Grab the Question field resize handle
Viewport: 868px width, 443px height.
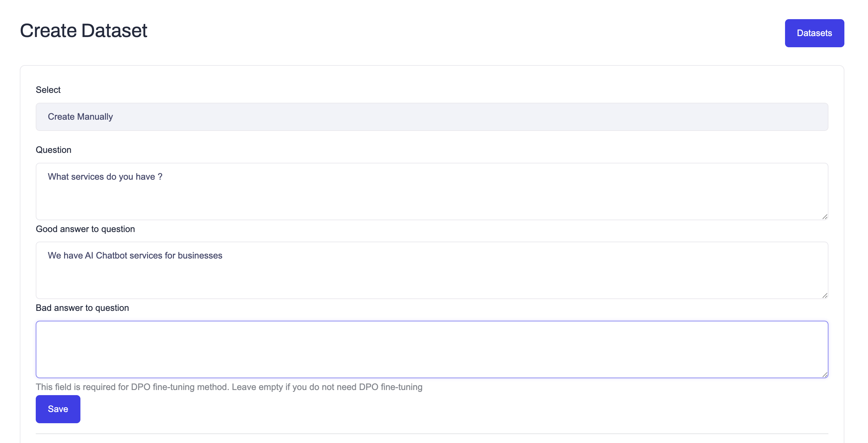pyautogui.click(x=825, y=217)
